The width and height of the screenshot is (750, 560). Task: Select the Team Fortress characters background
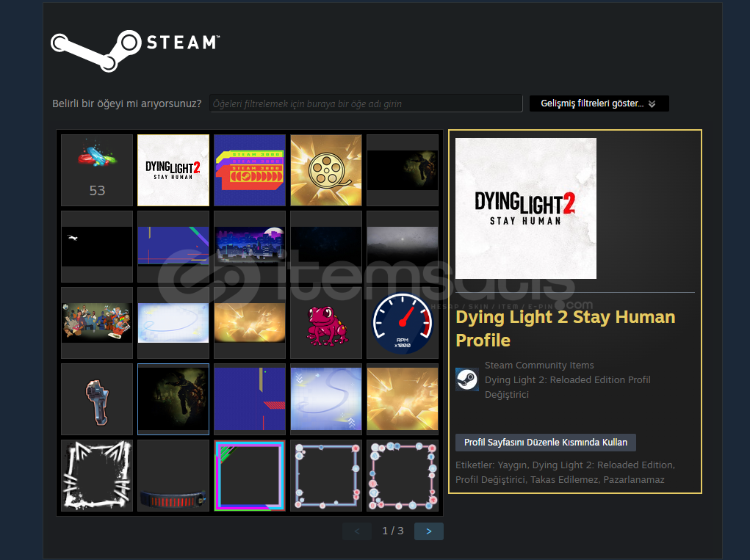97,323
